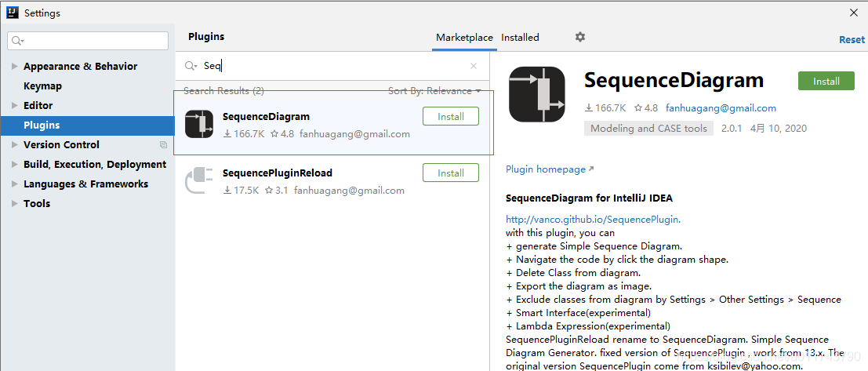Expand Build, Execution, Deployment node

tap(15, 165)
